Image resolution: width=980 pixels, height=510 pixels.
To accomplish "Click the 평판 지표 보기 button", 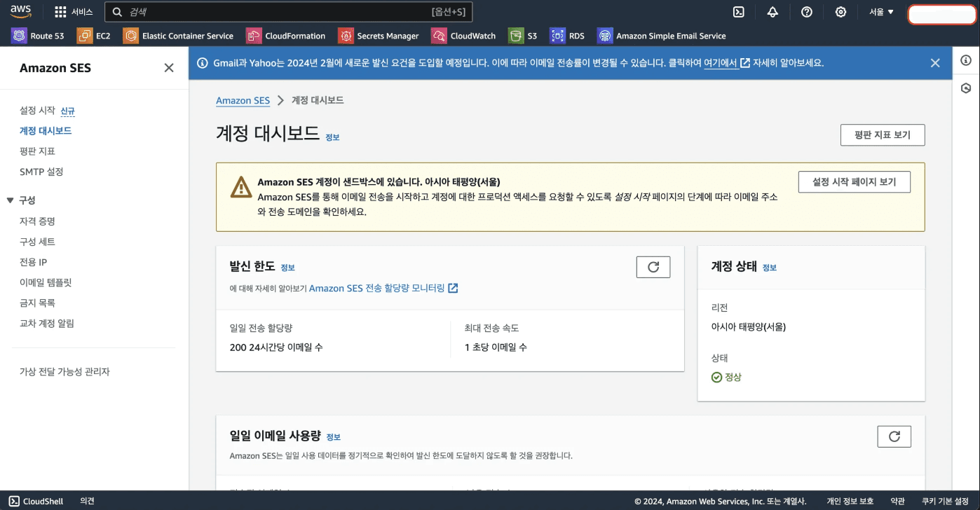I will coord(882,135).
